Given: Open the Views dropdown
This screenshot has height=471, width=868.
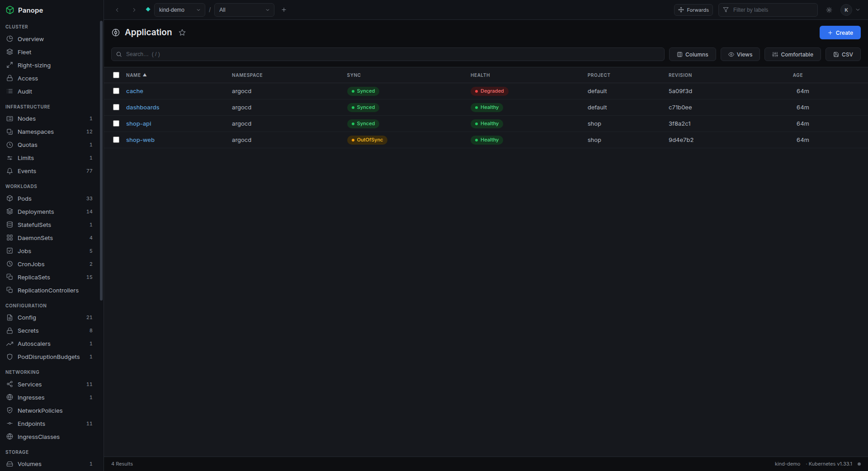Looking at the screenshot, I should pyautogui.click(x=740, y=54).
